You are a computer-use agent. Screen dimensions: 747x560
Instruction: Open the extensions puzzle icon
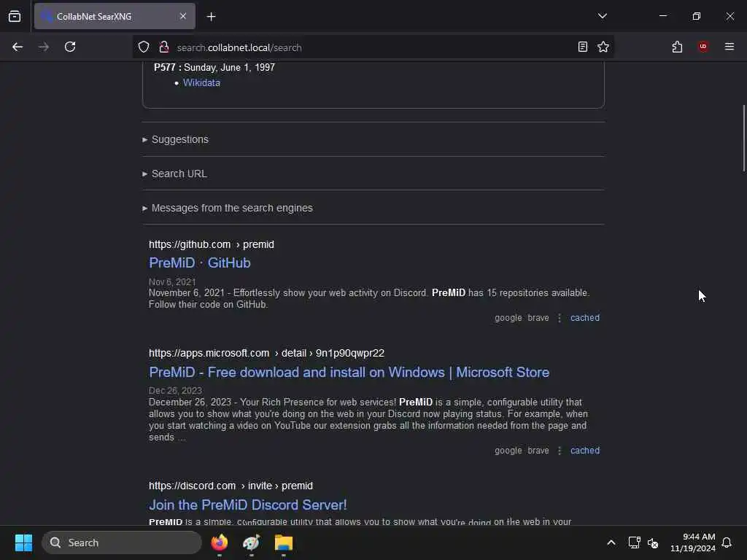click(677, 47)
